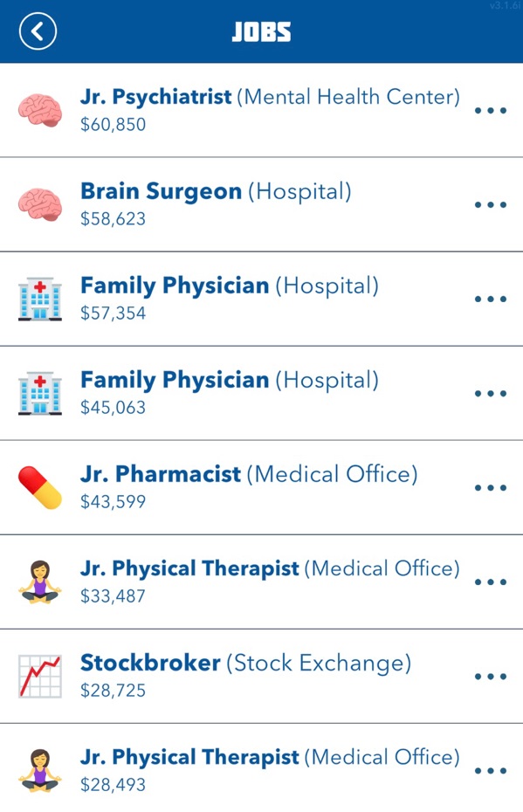This screenshot has height=812, width=523.
Task: Select Jr. Pharmacist (Medical Office) job
Action: pos(262,488)
